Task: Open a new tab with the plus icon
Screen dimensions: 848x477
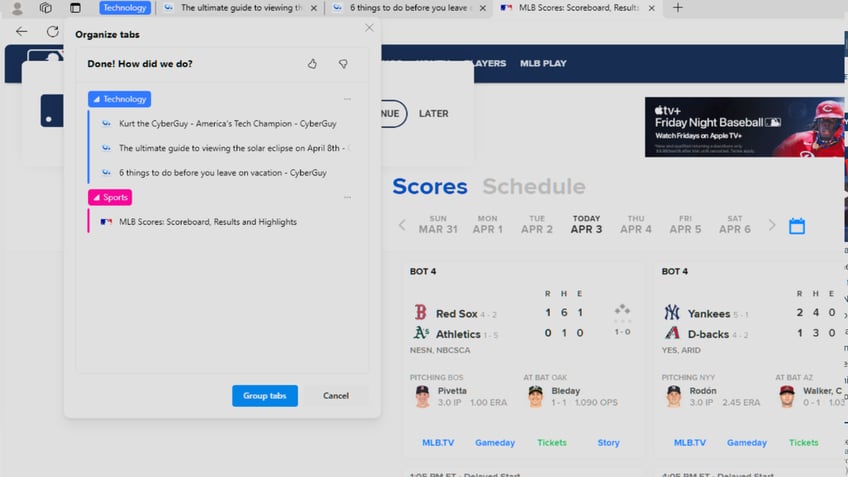Action: (x=678, y=8)
